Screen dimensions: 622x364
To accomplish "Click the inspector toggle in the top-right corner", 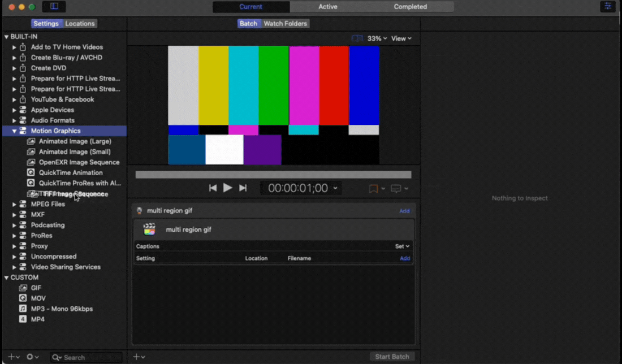I will pos(607,6).
